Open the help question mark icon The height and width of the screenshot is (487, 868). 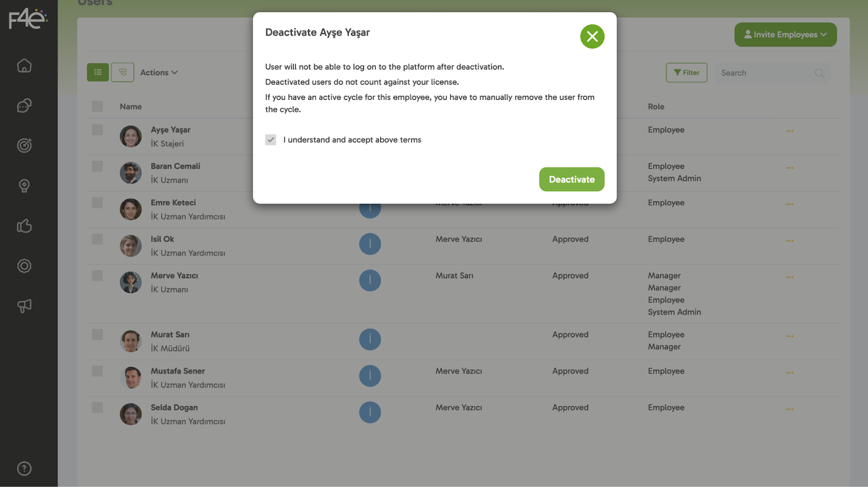(24, 469)
